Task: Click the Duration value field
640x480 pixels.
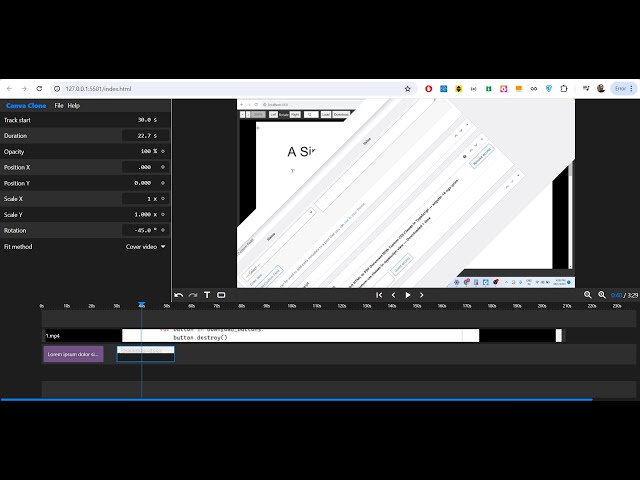Action: point(139,136)
